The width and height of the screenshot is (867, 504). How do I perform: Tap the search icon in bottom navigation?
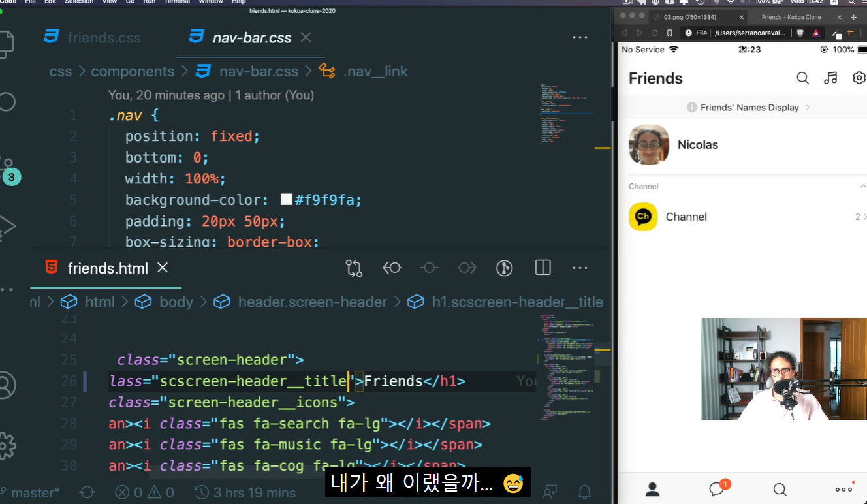780,489
